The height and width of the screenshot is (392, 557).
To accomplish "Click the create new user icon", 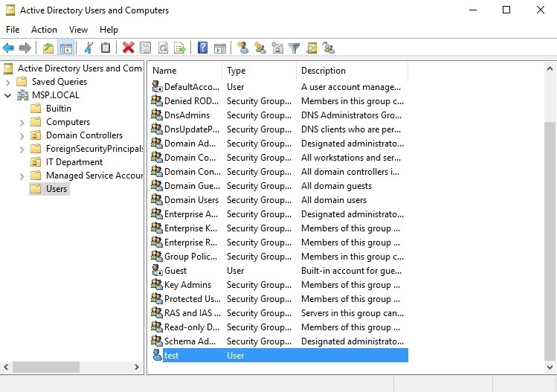I will point(242,48).
